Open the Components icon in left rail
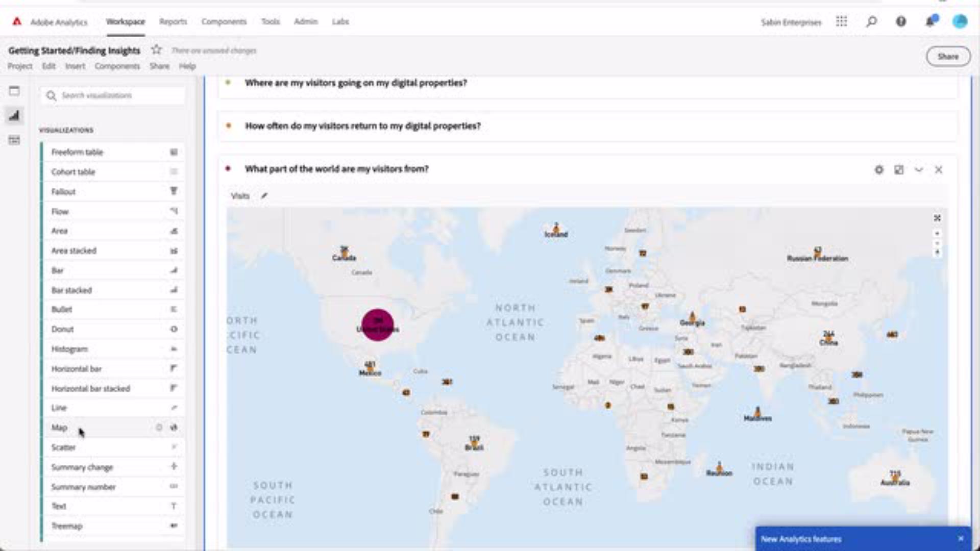This screenshot has width=980, height=551. click(14, 140)
